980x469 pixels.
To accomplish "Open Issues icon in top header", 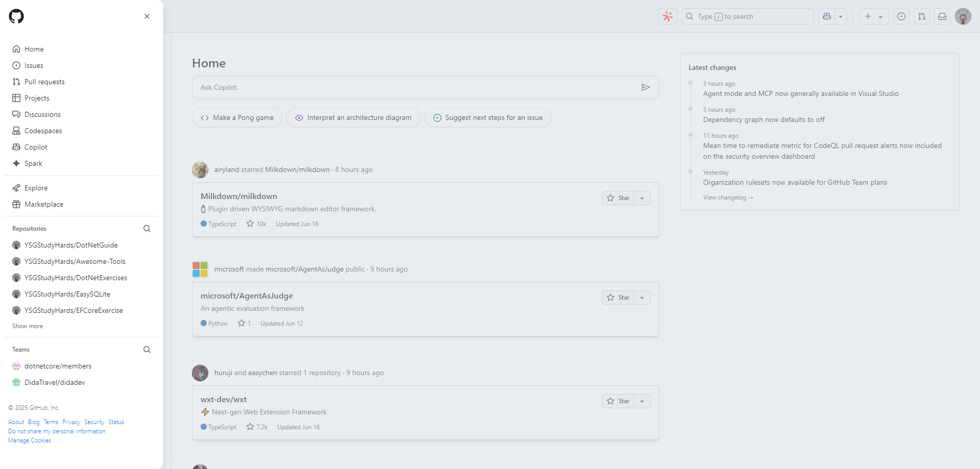I will [x=901, y=16].
